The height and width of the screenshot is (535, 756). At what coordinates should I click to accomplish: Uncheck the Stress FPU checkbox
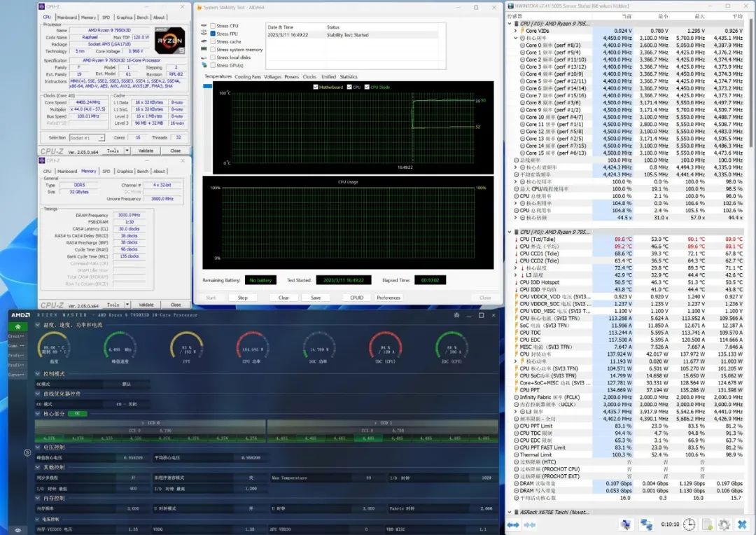coord(213,34)
